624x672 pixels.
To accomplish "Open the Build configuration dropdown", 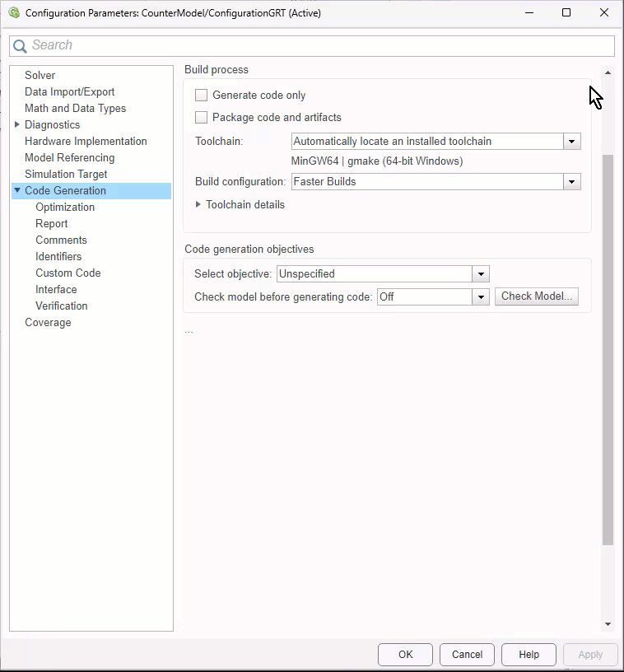I will 571,182.
